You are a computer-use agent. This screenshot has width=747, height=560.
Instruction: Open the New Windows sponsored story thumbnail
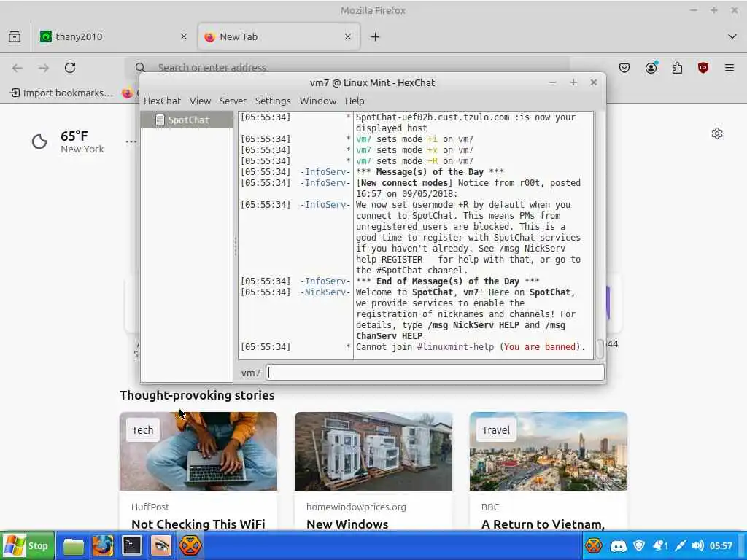coord(373,451)
